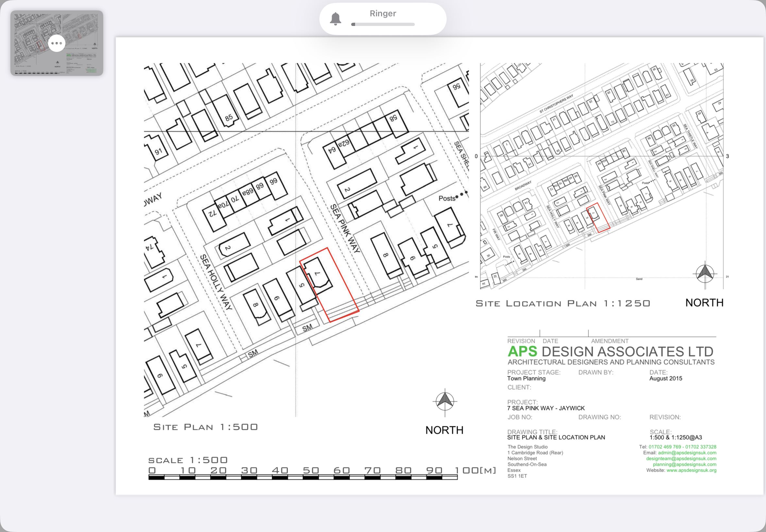
Task: Tap the "SEA PINK WAY" street label on the Site Plan
Action: [345, 229]
